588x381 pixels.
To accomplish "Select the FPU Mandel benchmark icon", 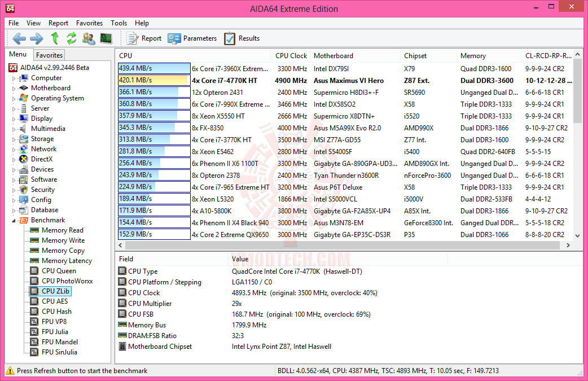I will pyautogui.click(x=34, y=341).
